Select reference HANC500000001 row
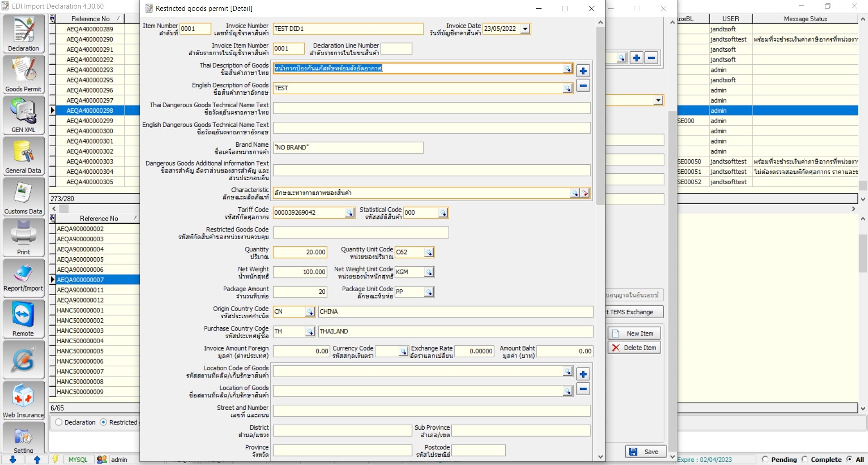 [80, 310]
